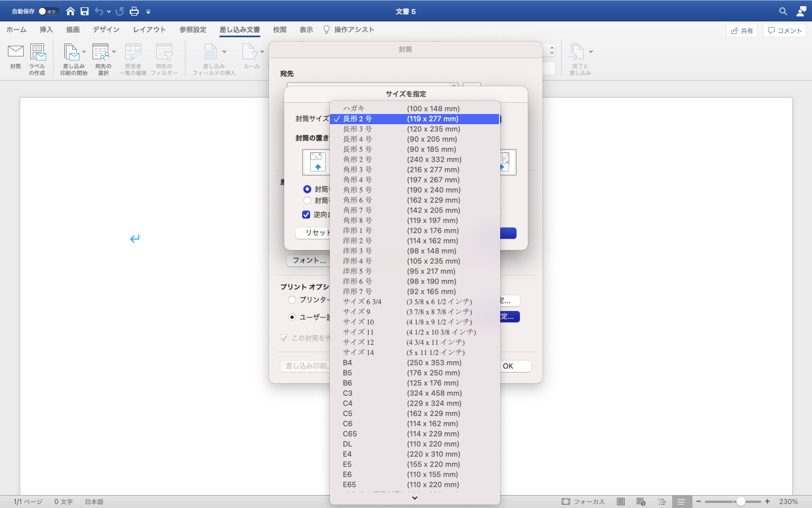Click the フォント... button
Image resolution: width=812 pixels, height=508 pixels.
tap(308, 260)
